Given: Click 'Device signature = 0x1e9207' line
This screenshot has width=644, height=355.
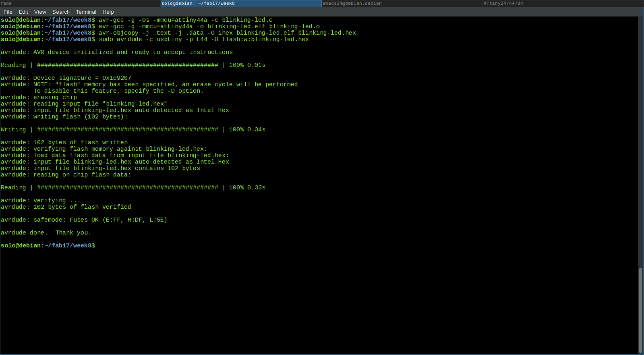Looking at the screenshot, I should click(66, 78).
